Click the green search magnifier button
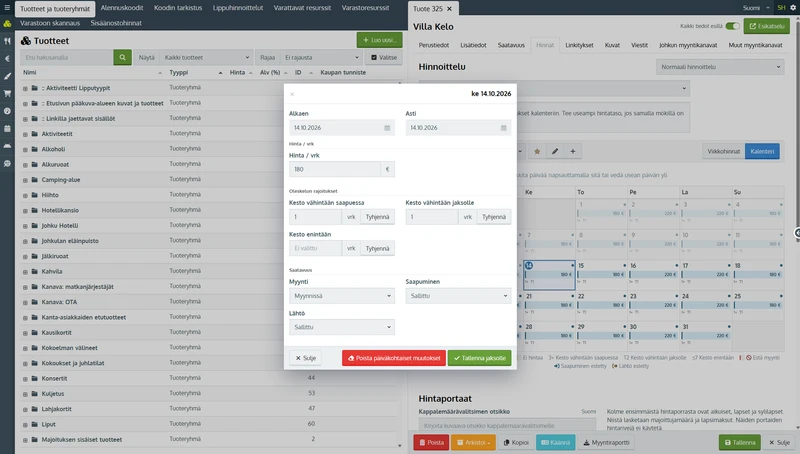This screenshot has height=454, width=800. click(122, 57)
